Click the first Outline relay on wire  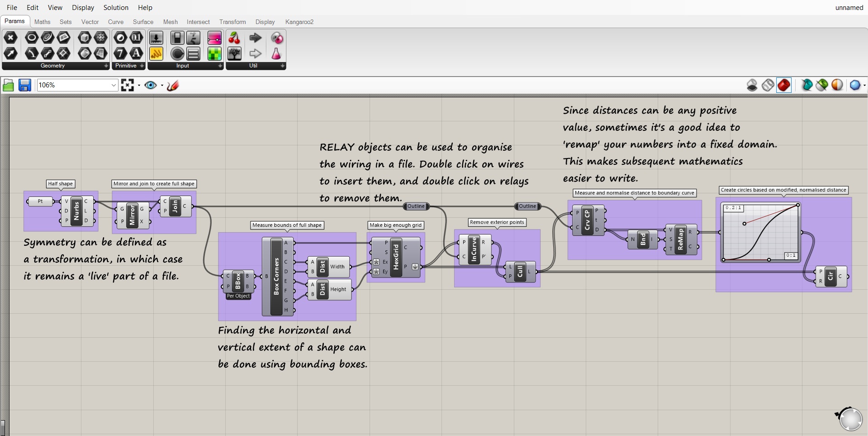416,206
